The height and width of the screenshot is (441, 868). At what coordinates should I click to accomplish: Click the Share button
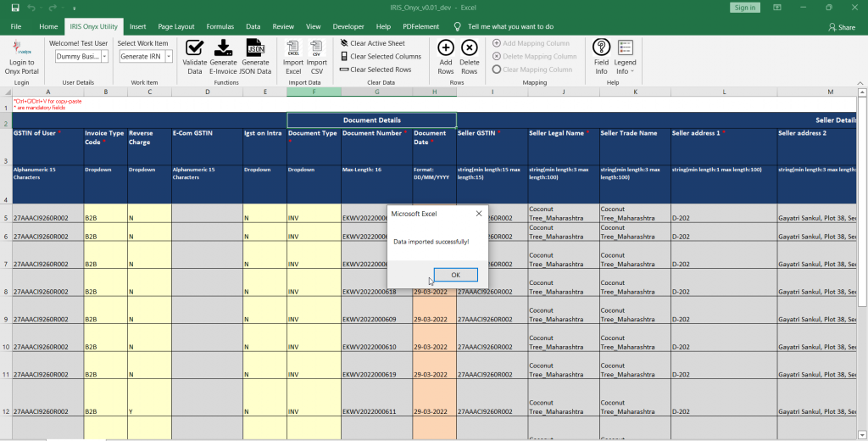tap(842, 27)
